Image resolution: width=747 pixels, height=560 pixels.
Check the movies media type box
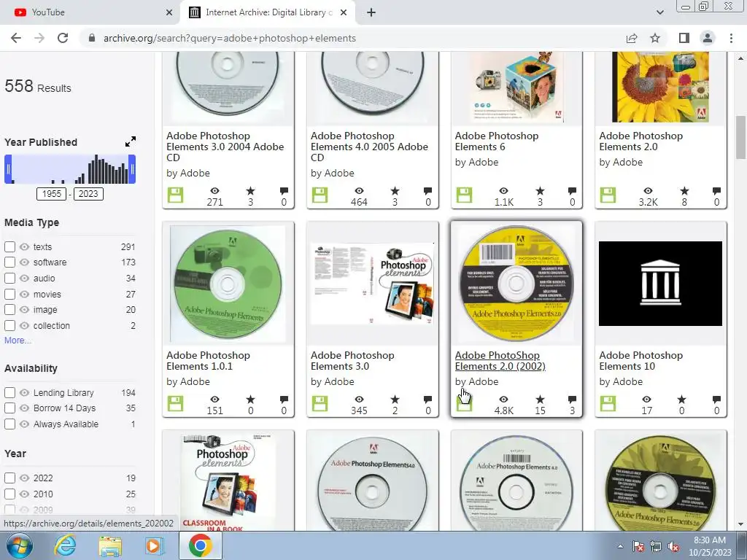(x=9, y=295)
